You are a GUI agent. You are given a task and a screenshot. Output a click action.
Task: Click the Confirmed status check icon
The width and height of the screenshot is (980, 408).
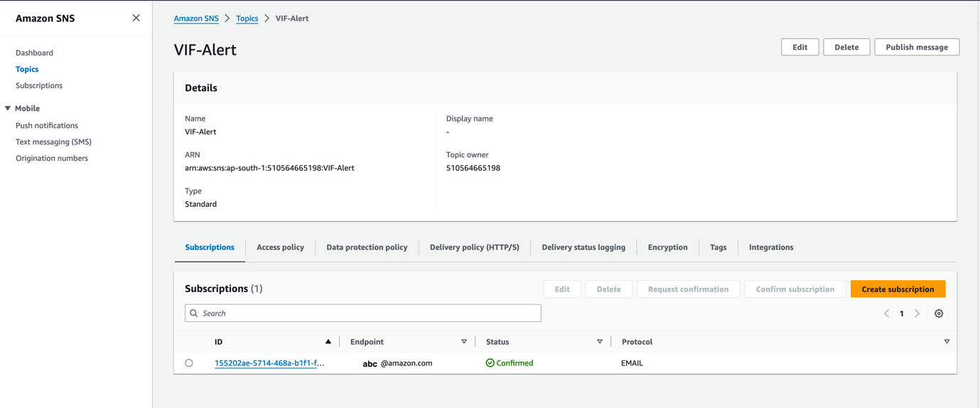490,363
